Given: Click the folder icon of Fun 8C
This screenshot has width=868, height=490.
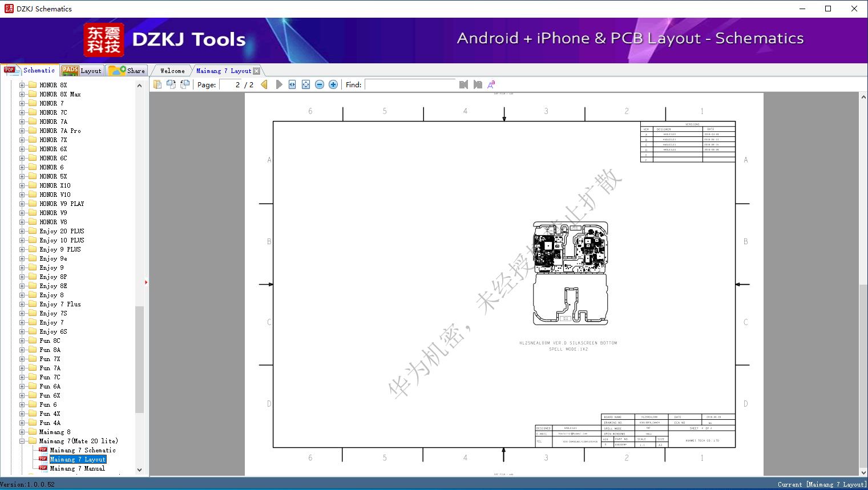Looking at the screenshot, I should click(33, 341).
